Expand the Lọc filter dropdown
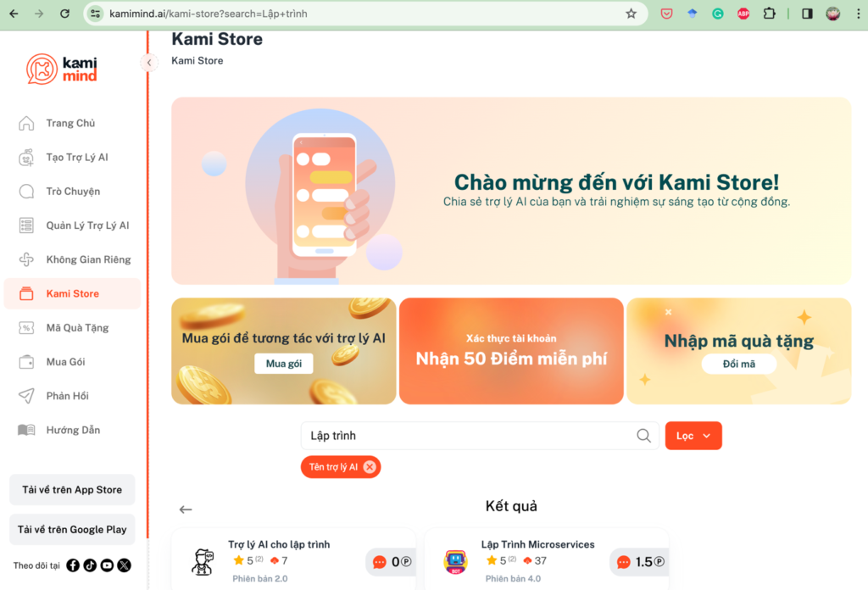868x590 pixels. [693, 436]
